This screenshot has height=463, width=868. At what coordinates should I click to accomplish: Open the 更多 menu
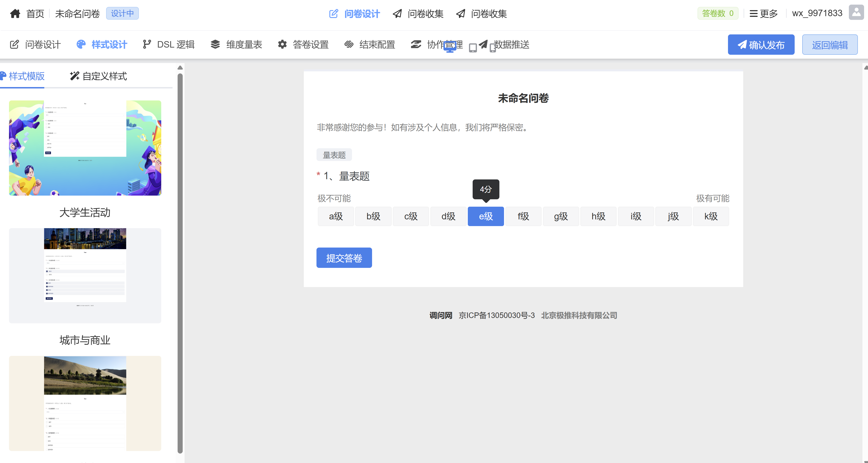[764, 13]
